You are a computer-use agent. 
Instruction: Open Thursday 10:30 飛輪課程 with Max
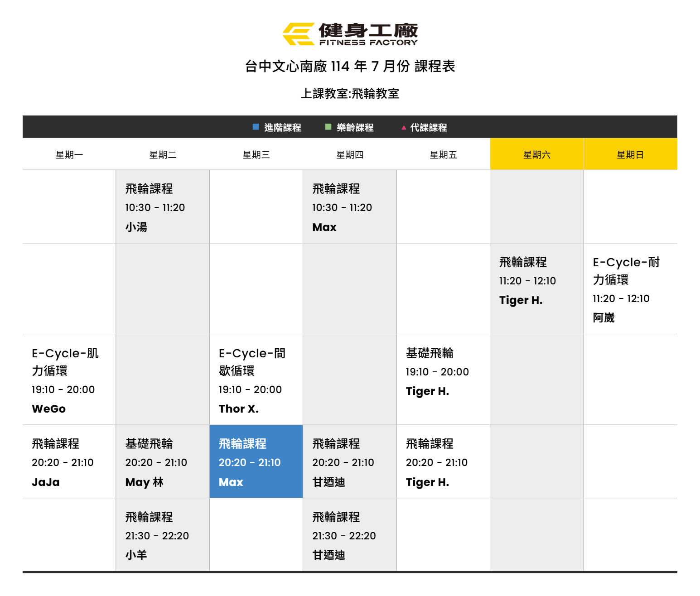pos(350,207)
